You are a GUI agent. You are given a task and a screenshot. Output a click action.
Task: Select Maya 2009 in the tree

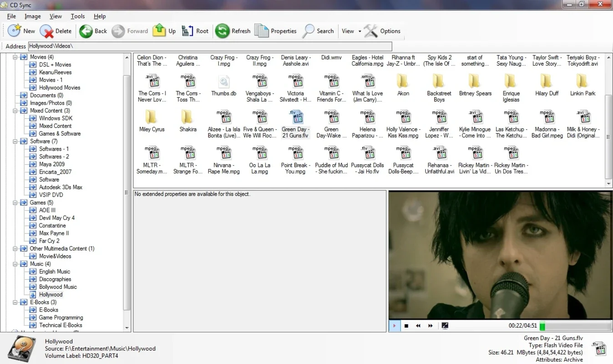[52, 164]
